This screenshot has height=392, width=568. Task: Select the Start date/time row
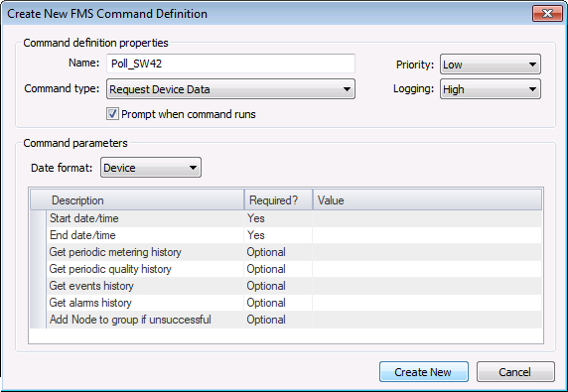286,218
